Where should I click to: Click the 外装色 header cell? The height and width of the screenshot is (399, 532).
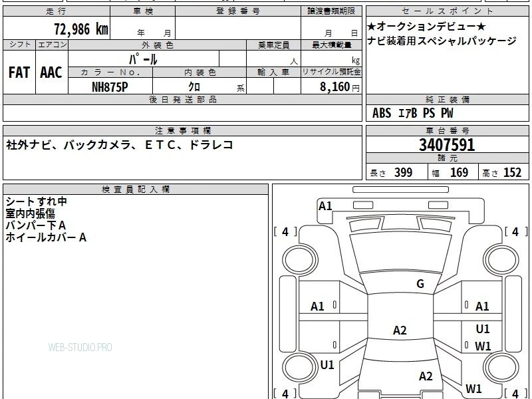click(157, 45)
